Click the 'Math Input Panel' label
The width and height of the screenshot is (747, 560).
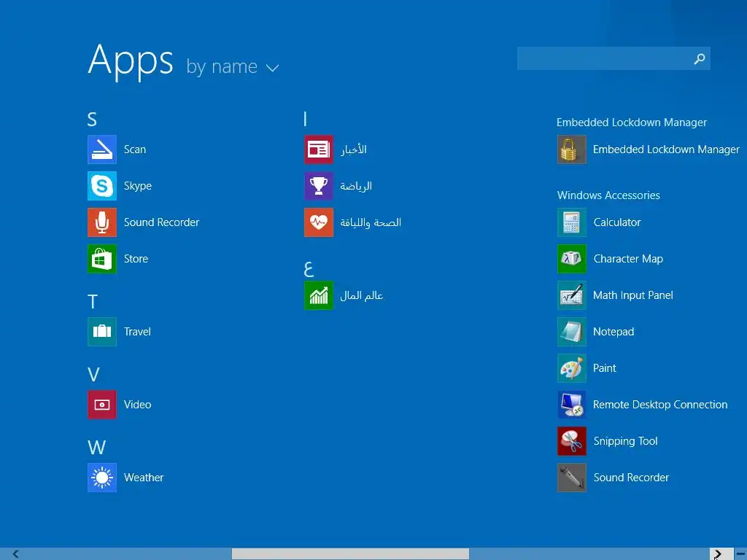point(633,295)
